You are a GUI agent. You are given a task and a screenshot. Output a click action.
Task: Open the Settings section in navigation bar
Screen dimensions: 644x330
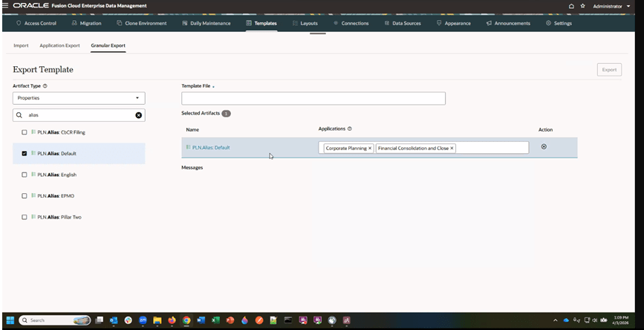tap(559, 23)
